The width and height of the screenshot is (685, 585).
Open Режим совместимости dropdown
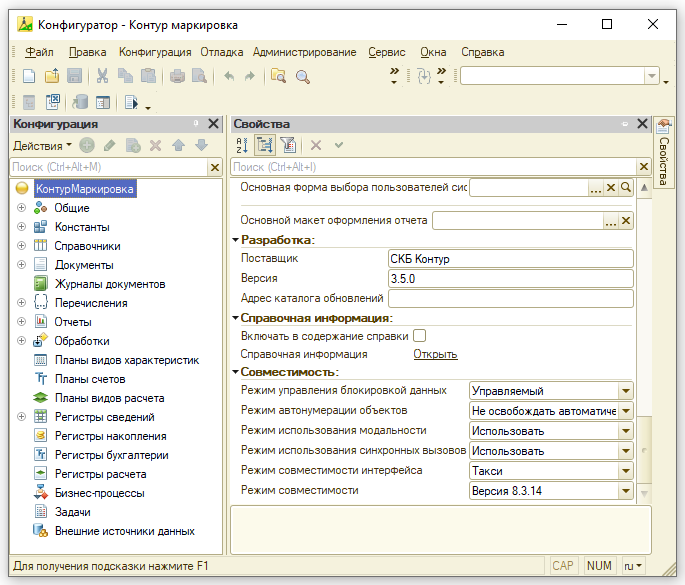(x=626, y=491)
